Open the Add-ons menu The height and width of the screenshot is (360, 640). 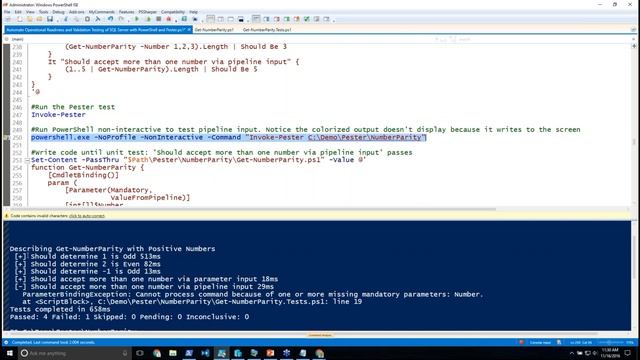[76, 12]
